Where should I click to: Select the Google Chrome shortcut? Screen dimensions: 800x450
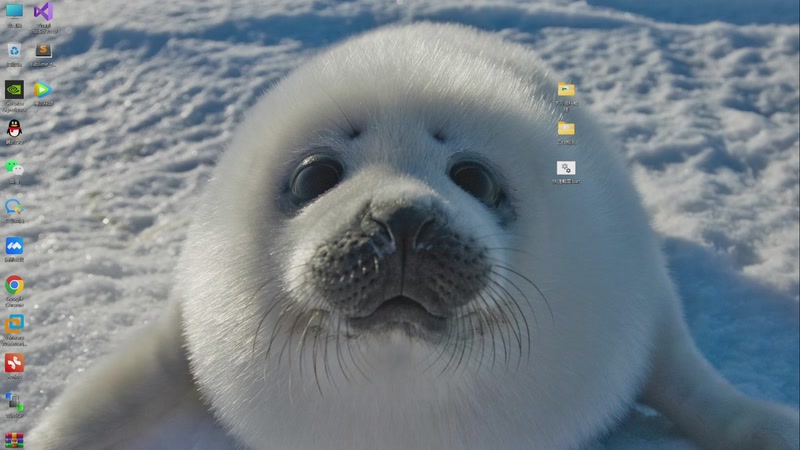pyautogui.click(x=14, y=285)
